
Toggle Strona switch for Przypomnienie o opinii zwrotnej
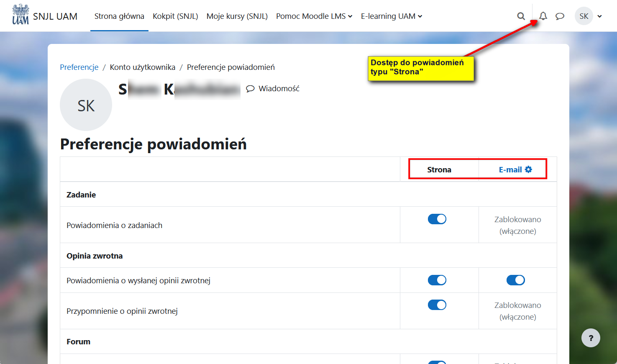[x=437, y=305]
